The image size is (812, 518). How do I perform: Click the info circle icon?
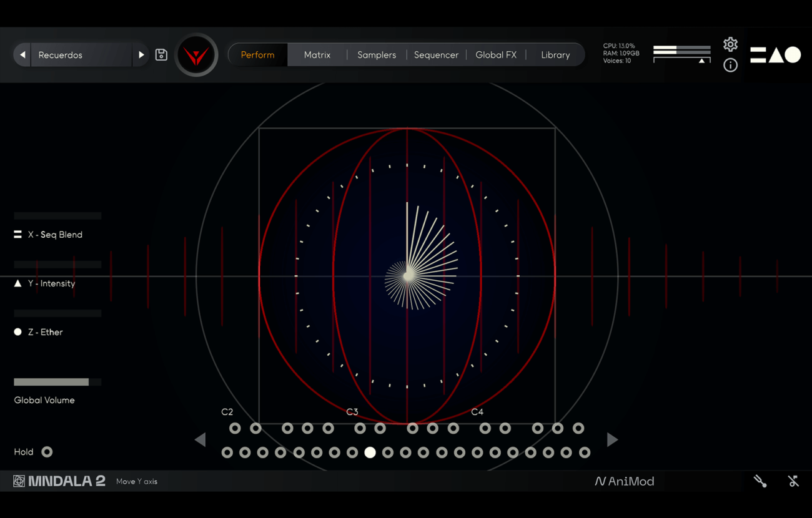click(x=730, y=65)
